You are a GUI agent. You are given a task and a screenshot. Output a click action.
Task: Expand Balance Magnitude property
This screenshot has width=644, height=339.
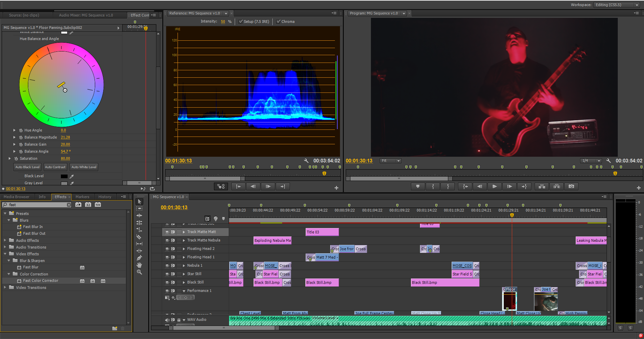click(14, 137)
